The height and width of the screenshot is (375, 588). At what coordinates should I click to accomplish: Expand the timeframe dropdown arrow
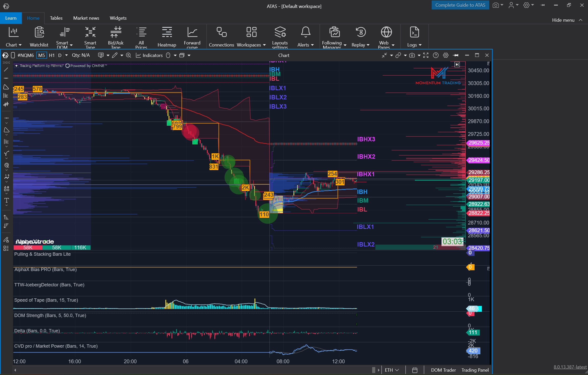[x=66, y=55]
